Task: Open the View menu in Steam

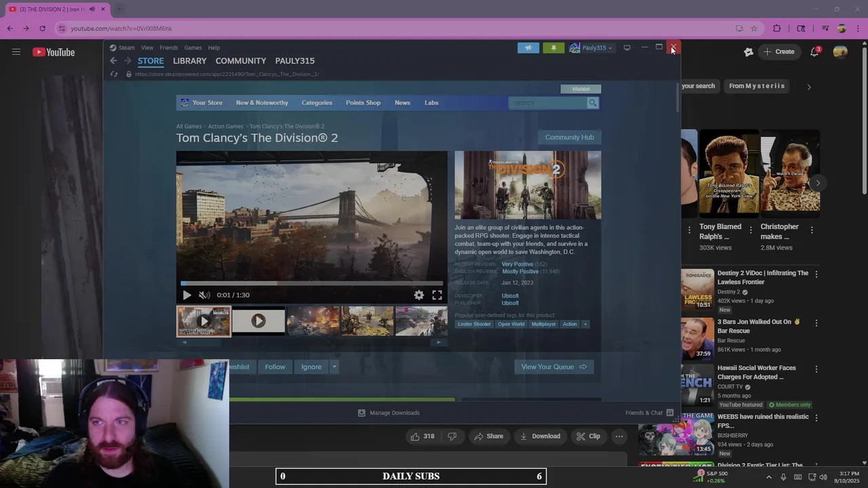Action: pyautogui.click(x=147, y=47)
